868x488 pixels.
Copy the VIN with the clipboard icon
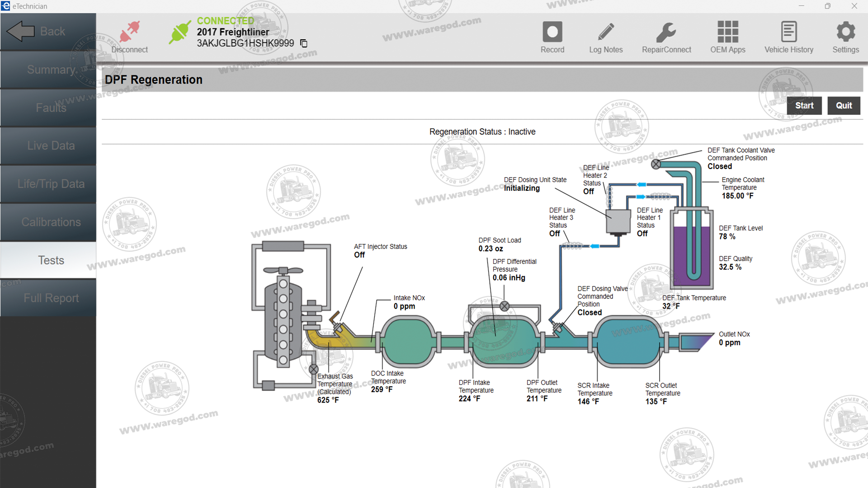click(304, 43)
